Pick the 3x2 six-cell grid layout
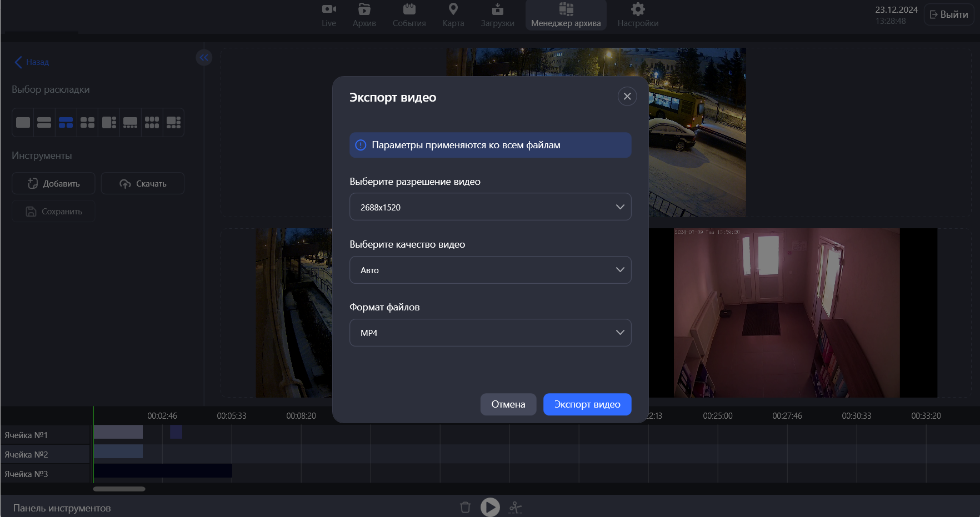Viewport: 980px width, 517px height. (152, 123)
